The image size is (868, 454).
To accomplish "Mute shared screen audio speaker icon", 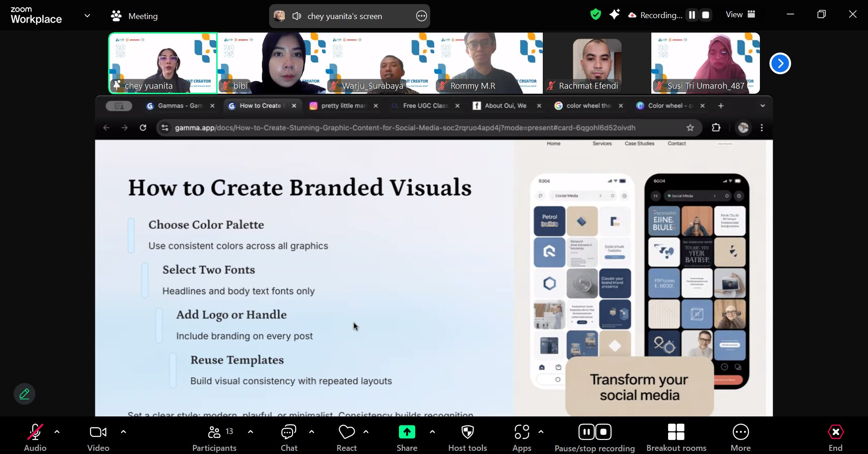I will [x=297, y=16].
